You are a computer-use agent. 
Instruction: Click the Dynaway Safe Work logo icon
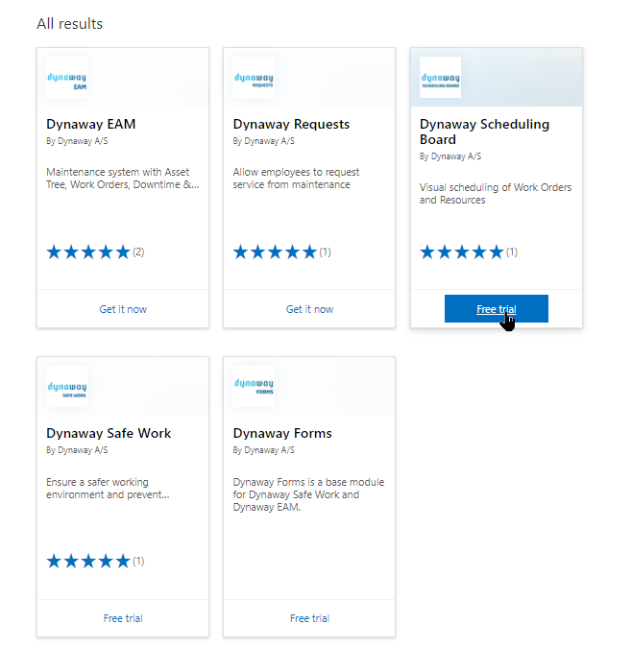[x=66, y=387]
